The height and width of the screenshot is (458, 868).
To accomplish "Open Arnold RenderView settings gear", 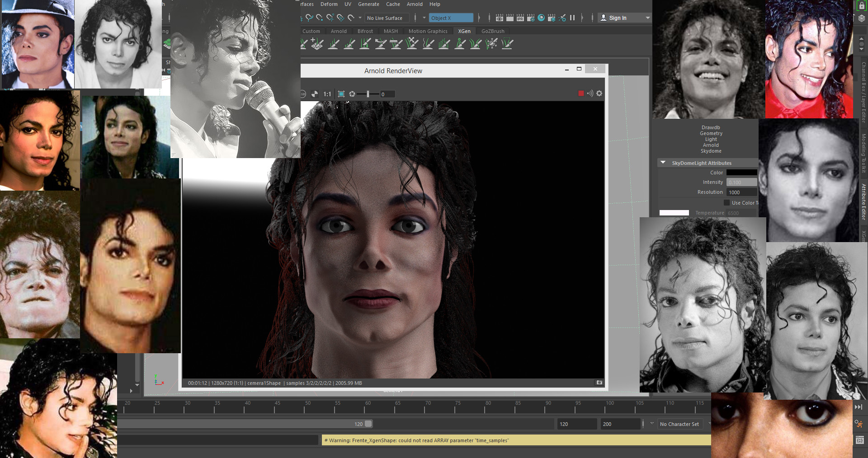I will pyautogui.click(x=599, y=93).
